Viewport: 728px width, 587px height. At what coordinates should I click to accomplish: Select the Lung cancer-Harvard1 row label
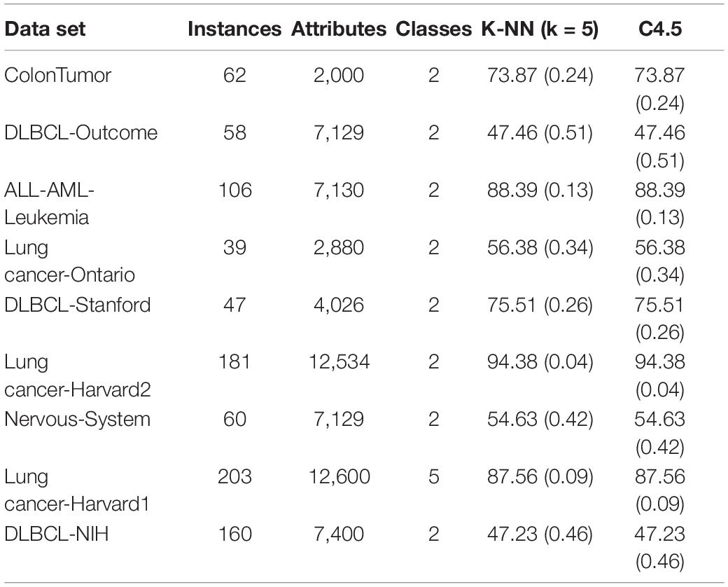click(77, 490)
